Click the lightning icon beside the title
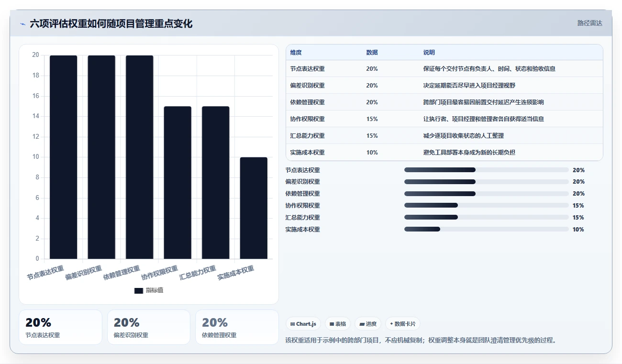This screenshot has height=364, width=622. click(x=22, y=24)
